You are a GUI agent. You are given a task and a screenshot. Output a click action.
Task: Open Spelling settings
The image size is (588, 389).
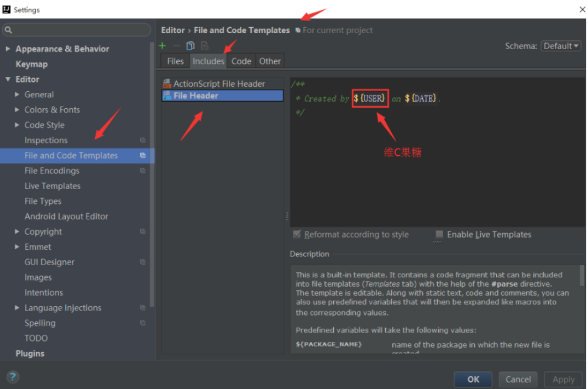pyautogui.click(x=40, y=323)
